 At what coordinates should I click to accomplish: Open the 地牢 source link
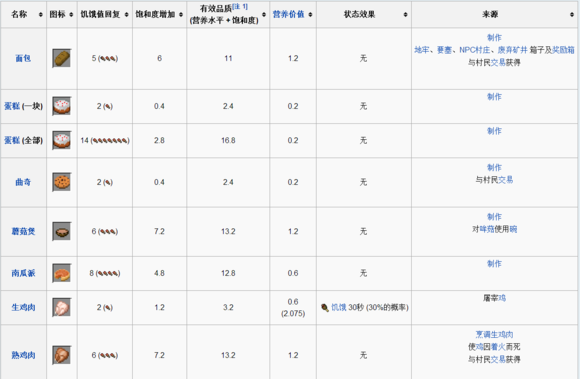click(x=421, y=50)
